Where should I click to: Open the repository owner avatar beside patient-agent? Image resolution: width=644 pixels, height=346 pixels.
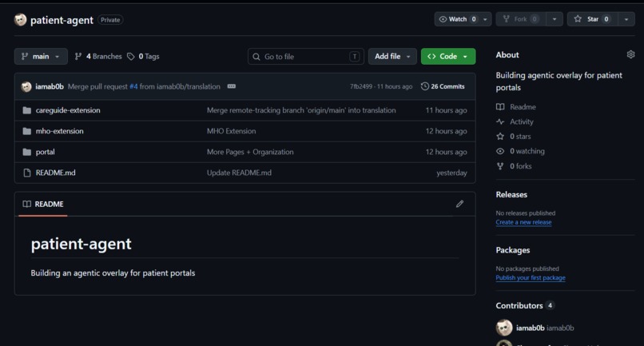[x=20, y=20]
